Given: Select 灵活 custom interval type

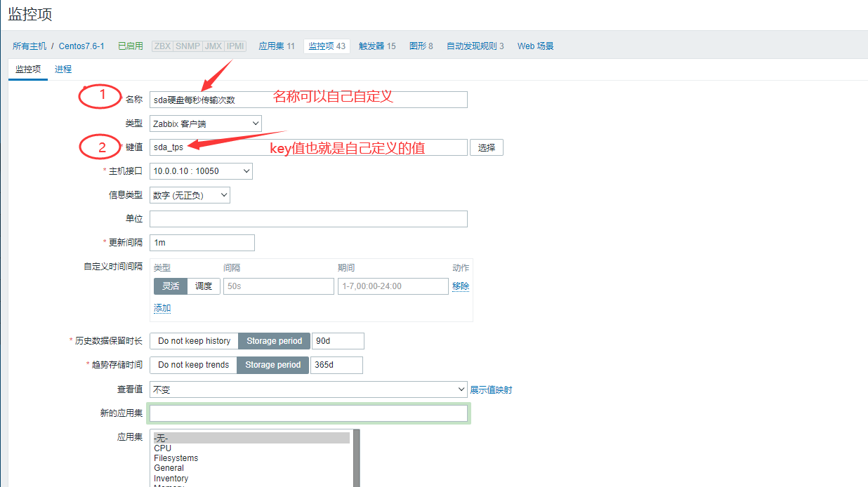Looking at the screenshot, I should pyautogui.click(x=171, y=286).
